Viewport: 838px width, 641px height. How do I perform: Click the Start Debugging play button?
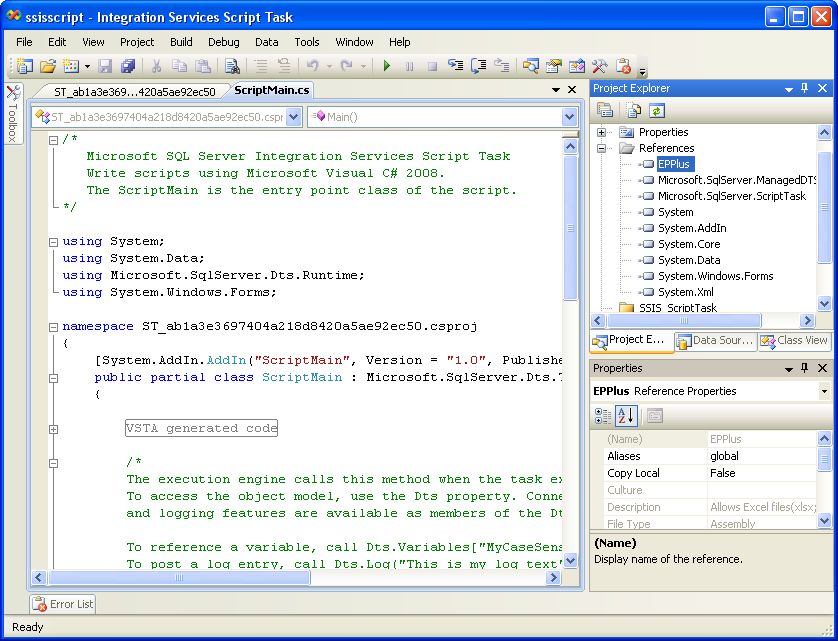[386, 67]
